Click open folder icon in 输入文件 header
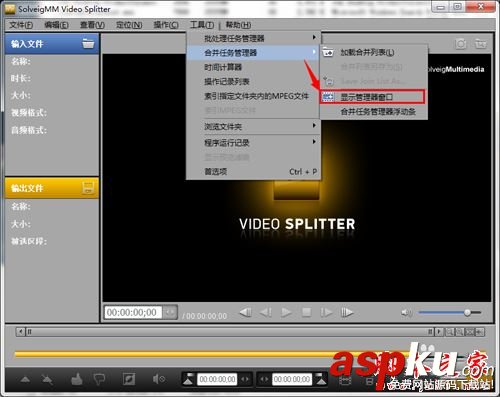 tap(88, 44)
